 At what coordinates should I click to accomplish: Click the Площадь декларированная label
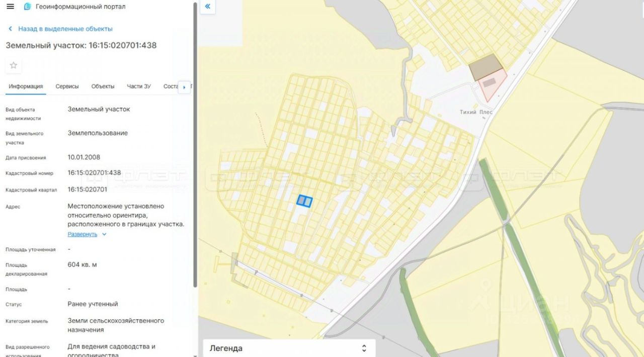(26, 270)
